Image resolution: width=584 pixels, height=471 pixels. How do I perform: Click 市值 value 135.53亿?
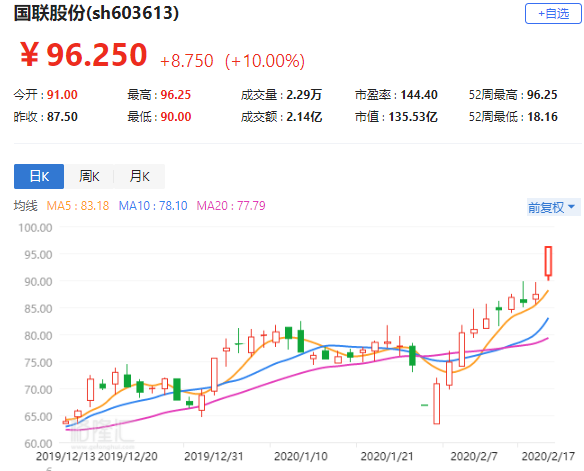[413, 117]
